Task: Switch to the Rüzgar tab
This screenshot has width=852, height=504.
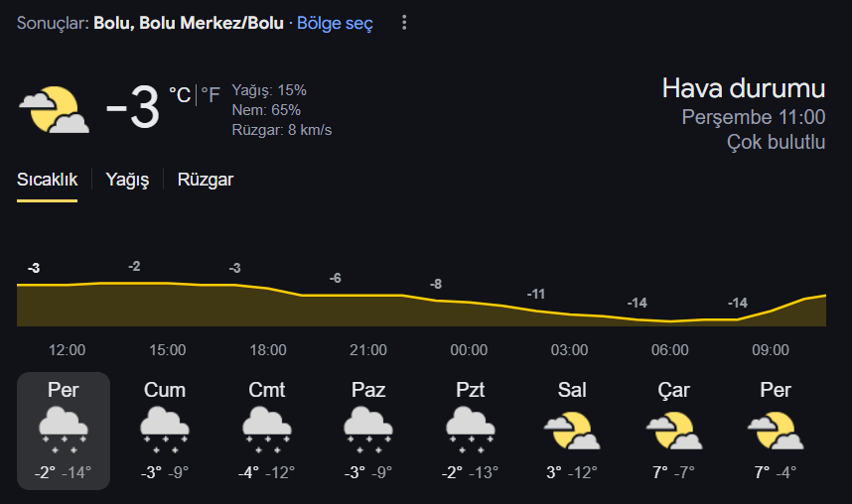Action: point(206,180)
